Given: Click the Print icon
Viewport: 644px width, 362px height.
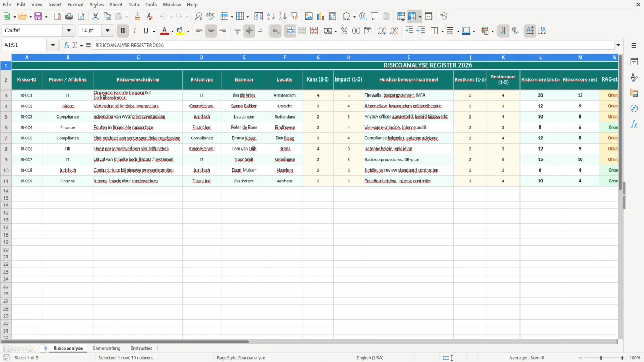Looking at the screenshot, I should tap(69, 17).
